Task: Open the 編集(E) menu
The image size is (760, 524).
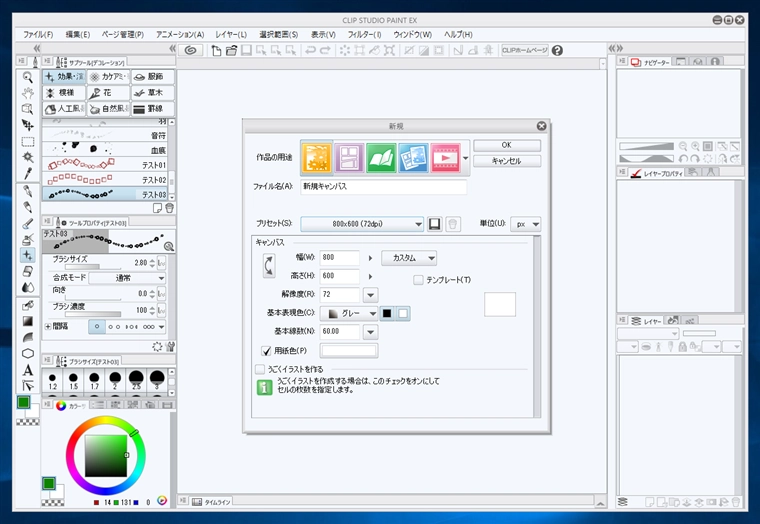Action: pyautogui.click(x=78, y=34)
